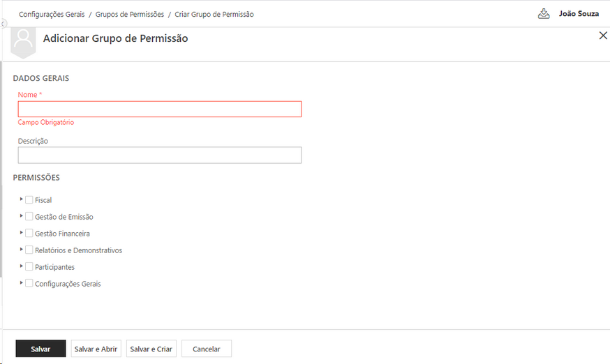Click the sidebar collapse arrow at left edge
The width and height of the screenshot is (610, 364).
coord(3,24)
